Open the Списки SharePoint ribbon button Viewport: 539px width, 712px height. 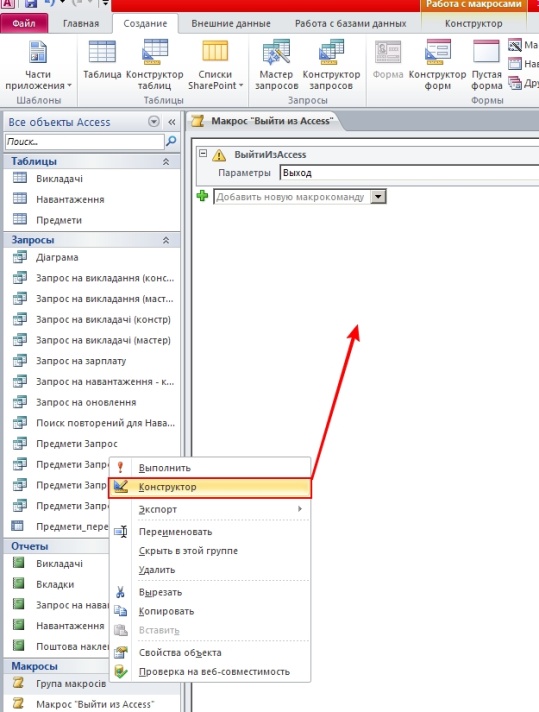(215, 65)
